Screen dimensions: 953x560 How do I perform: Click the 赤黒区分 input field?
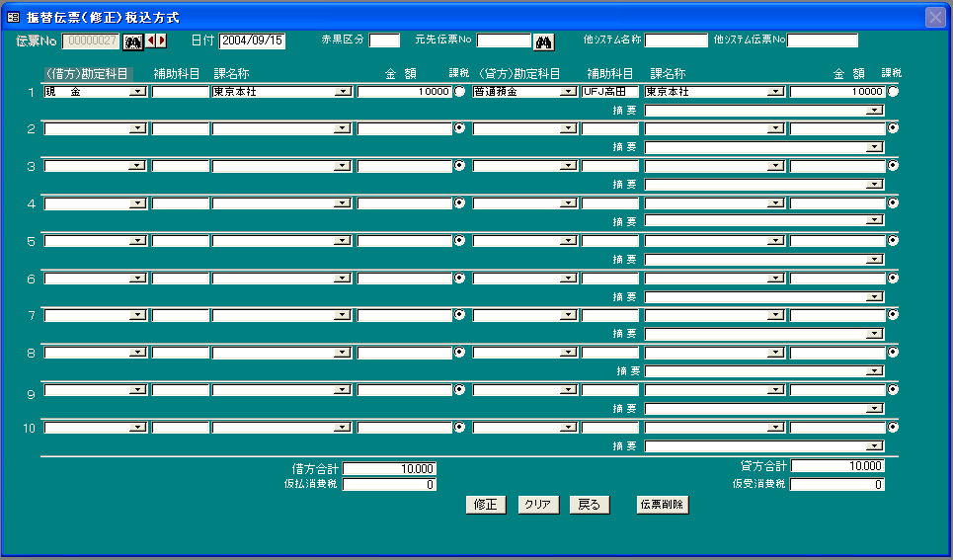(384, 40)
